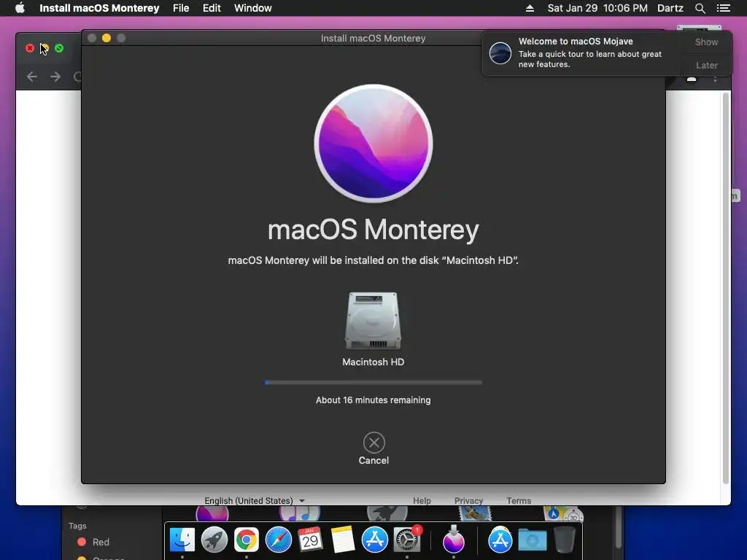Open the Edit menu

(212, 8)
